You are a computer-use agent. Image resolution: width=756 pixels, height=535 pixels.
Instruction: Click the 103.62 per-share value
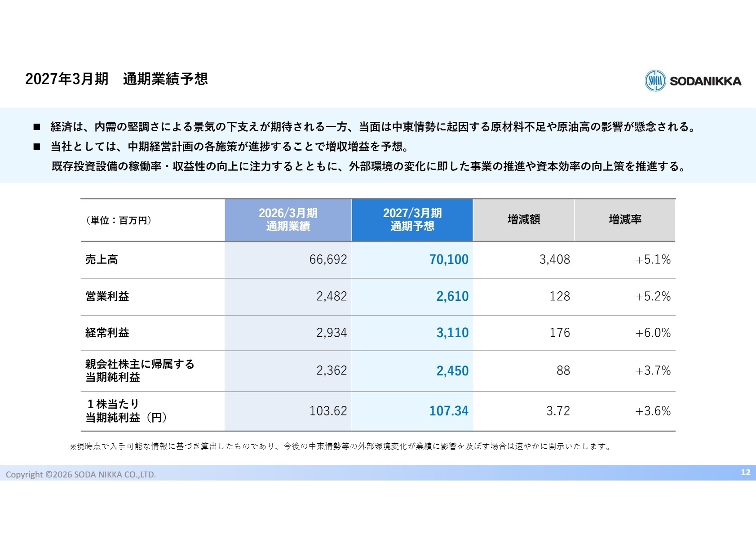pos(328,411)
